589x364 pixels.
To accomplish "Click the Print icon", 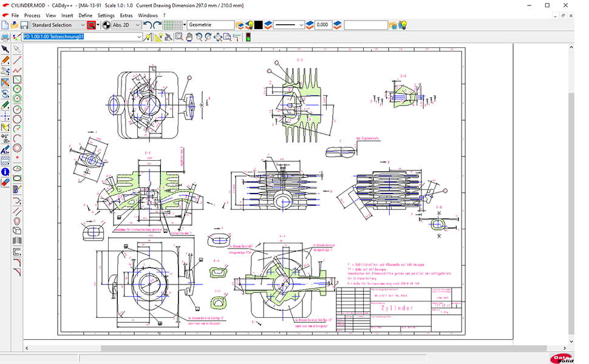I will [x=6, y=36].
